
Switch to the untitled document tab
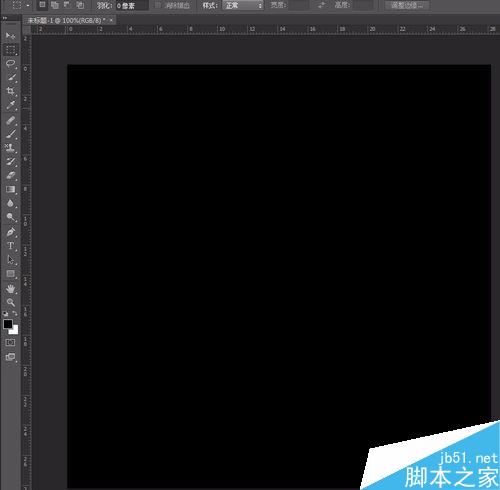coord(66,21)
